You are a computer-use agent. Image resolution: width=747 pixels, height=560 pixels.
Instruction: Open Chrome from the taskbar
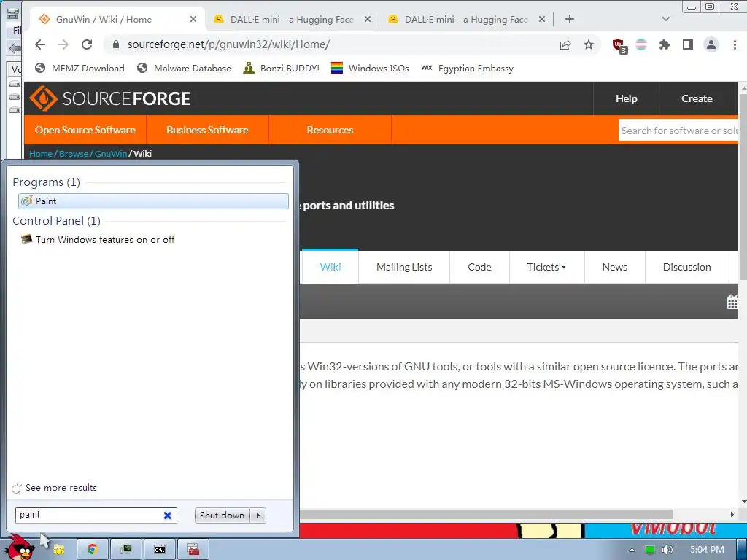pos(93,550)
